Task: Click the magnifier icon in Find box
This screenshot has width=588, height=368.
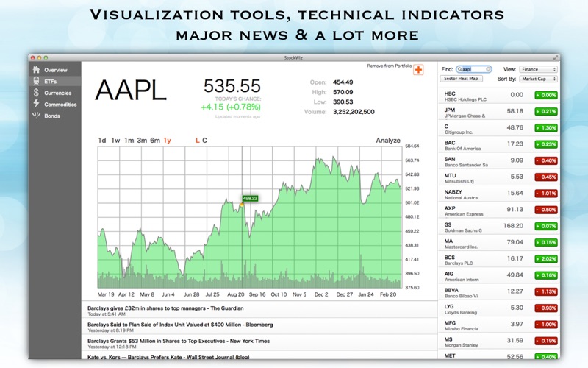Action: point(460,69)
